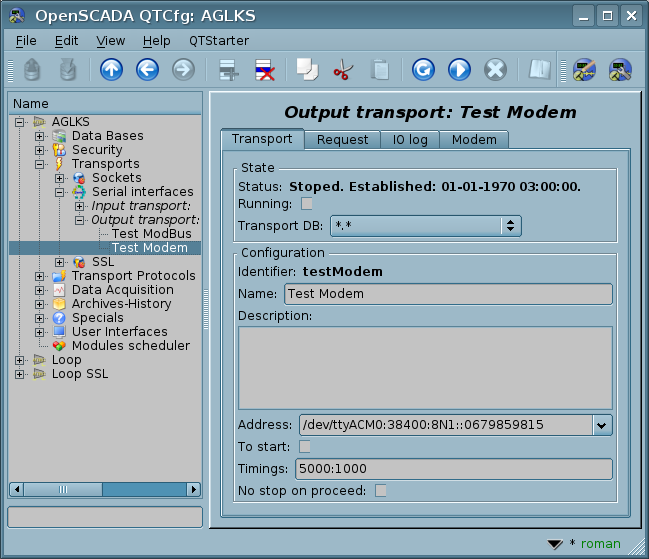Select Test ModBus in the tree
Image resolution: width=649 pixels, height=559 pixels.
(151, 234)
